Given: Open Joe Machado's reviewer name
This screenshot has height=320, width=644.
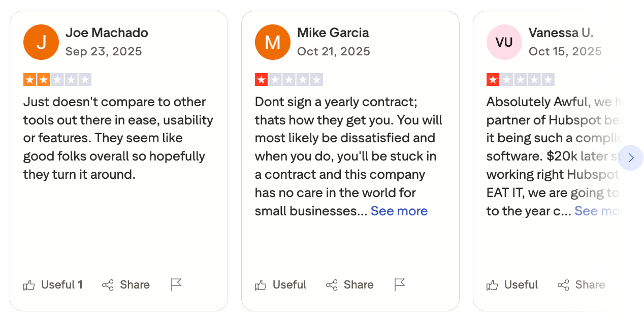Looking at the screenshot, I should point(107,33).
